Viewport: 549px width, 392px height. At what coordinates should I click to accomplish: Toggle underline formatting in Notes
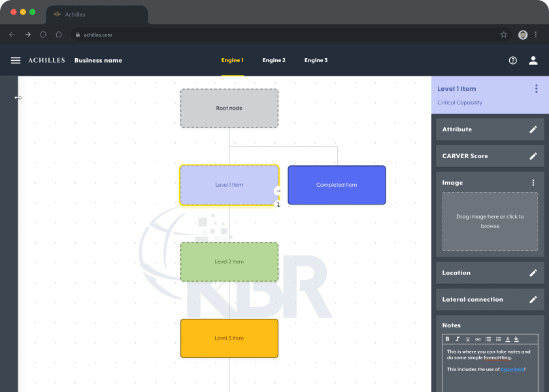pos(468,339)
